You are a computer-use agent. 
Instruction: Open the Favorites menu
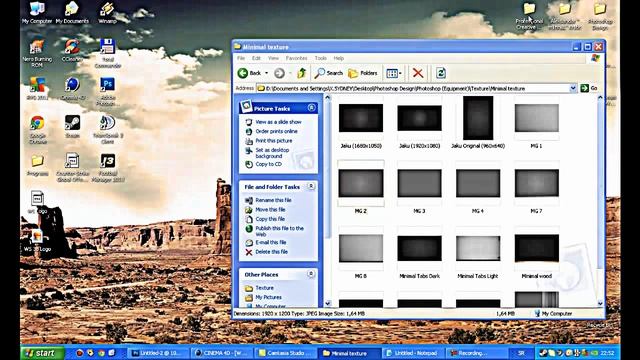[x=296, y=58]
